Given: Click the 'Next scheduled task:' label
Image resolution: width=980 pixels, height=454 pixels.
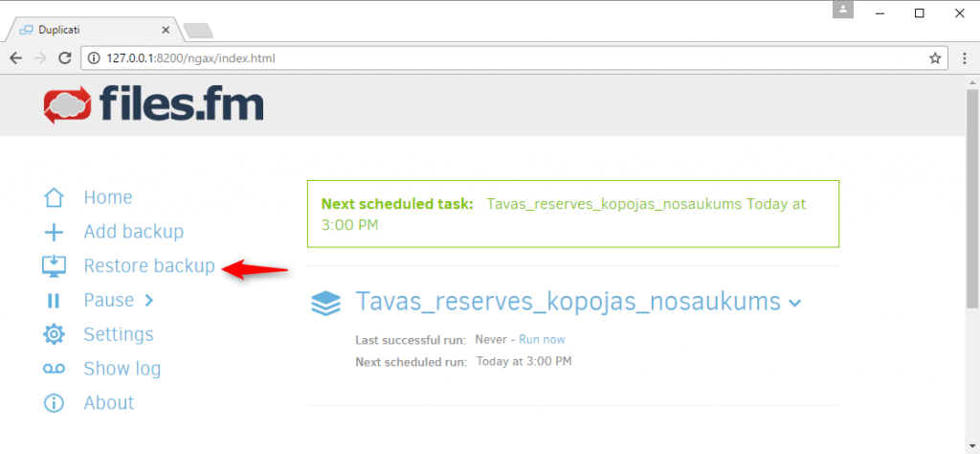Looking at the screenshot, I should click(397, 204).
